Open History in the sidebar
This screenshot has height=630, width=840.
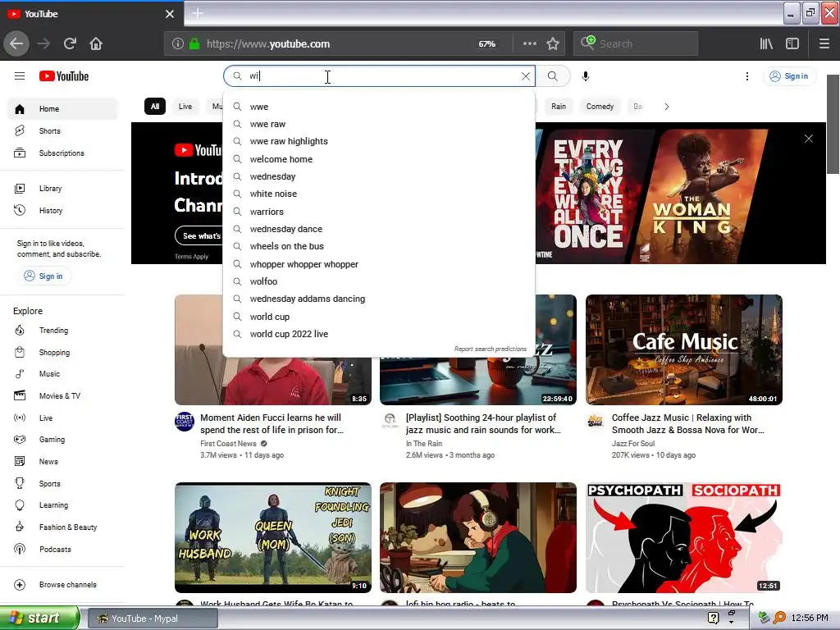pyautogui.click(x=62, y=211)
